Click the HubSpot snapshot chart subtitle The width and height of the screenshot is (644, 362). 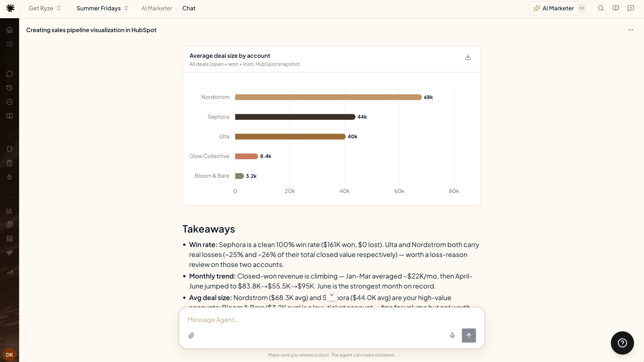tap(245, 64)
